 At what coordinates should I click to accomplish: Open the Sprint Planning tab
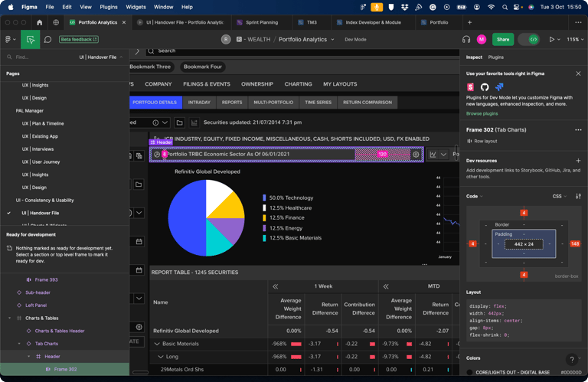point(262,22)
